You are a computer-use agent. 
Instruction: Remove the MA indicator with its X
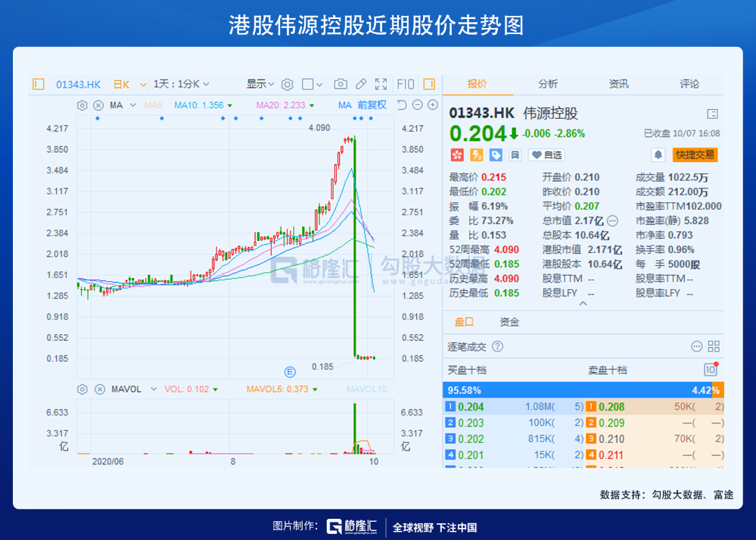pyautogui.click(x=98, y=105)
